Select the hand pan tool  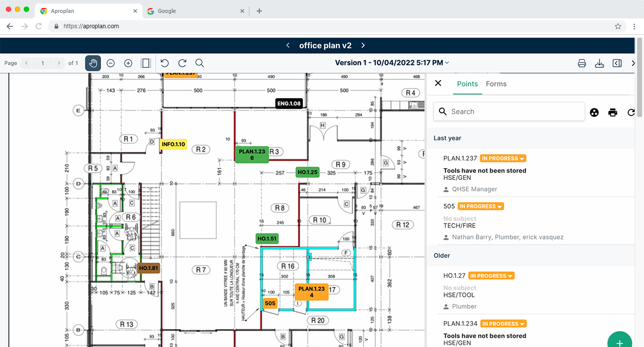(93, 63)
